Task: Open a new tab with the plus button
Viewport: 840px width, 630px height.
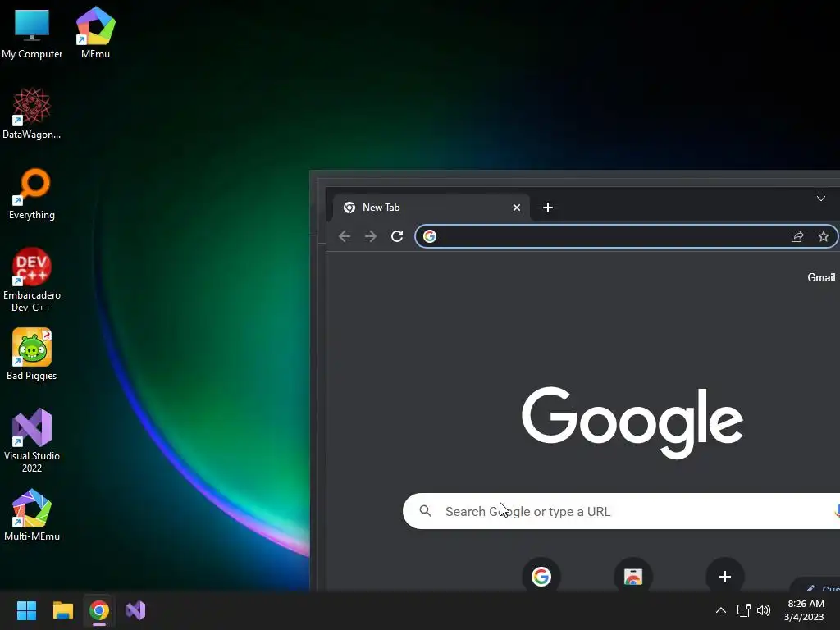Action: pos(547,208)
